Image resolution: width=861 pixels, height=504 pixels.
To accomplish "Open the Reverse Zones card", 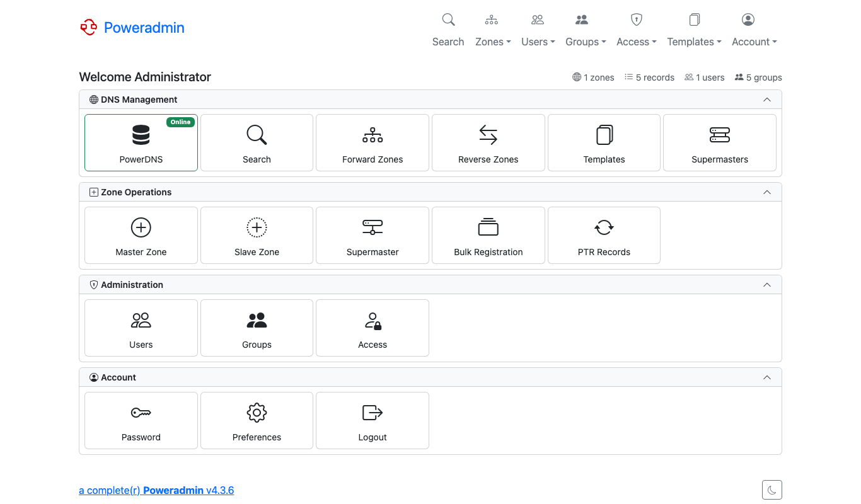I will pyautogui.click(x=488, y=142).
